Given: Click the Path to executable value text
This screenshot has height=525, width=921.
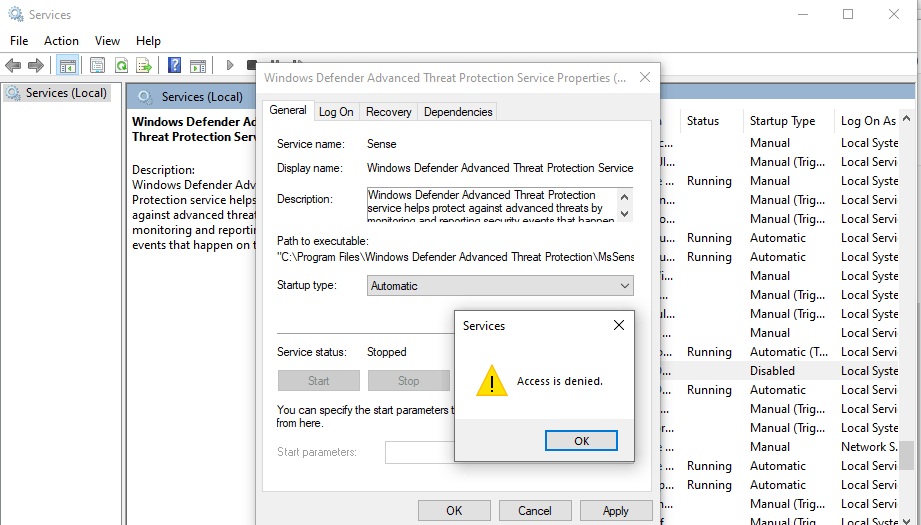Looking at the screenshot, I should pyautogui.click(x=455, y=257).
